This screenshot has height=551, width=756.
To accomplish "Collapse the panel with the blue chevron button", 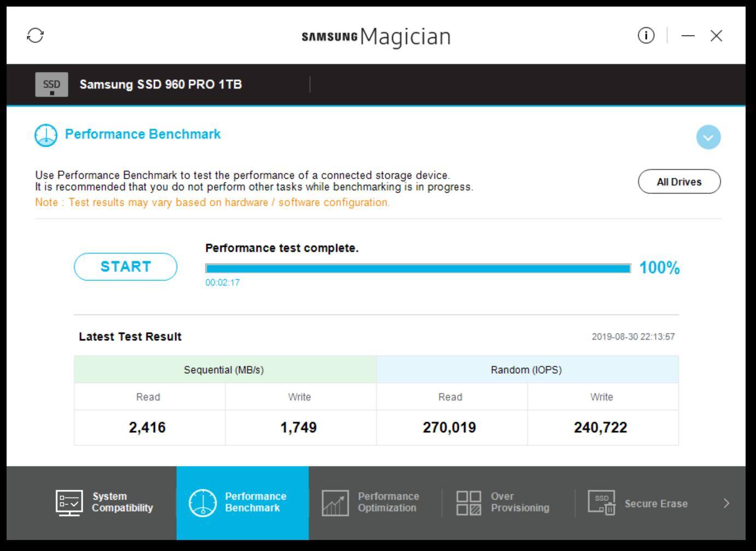I will pyautogui.click(x=708, y=137).
